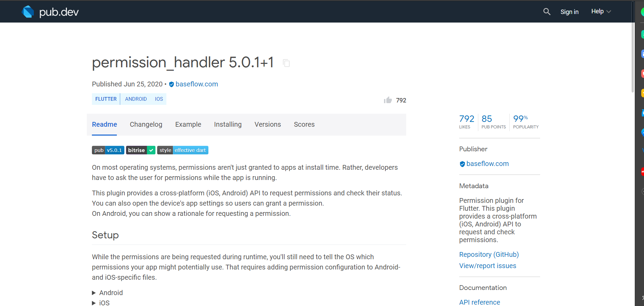This screenshot has width=644, height=306.
Task: Open baseflow.com under Publisher
Action: click(488, 164)
